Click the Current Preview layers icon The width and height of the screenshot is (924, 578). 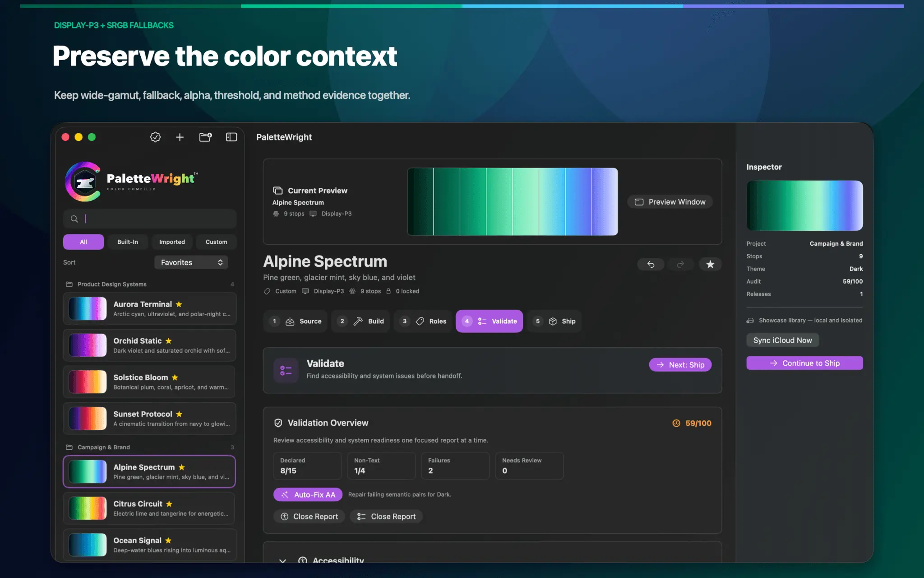point(278,191)
